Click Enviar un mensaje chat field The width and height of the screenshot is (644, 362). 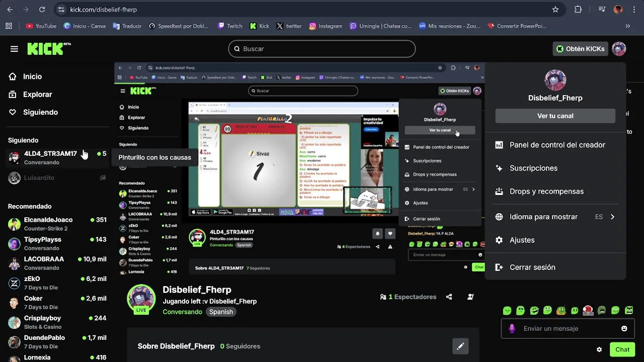pos(568,328)
